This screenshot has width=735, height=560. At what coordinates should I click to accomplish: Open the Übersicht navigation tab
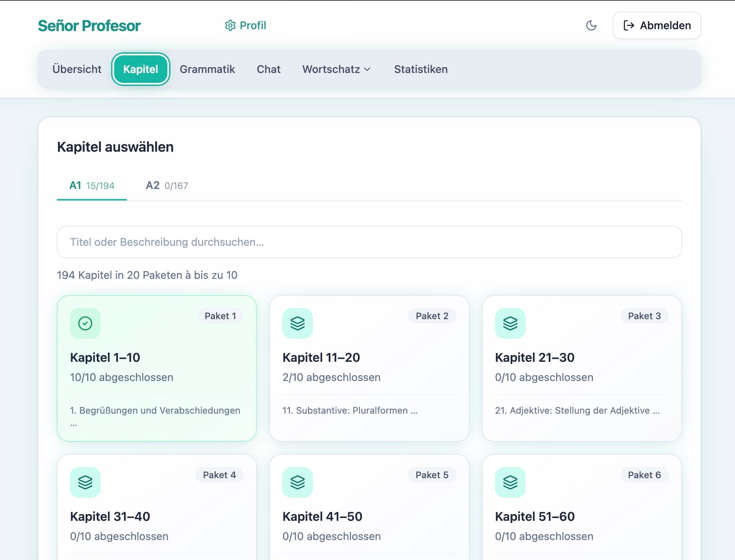[77, 69]
